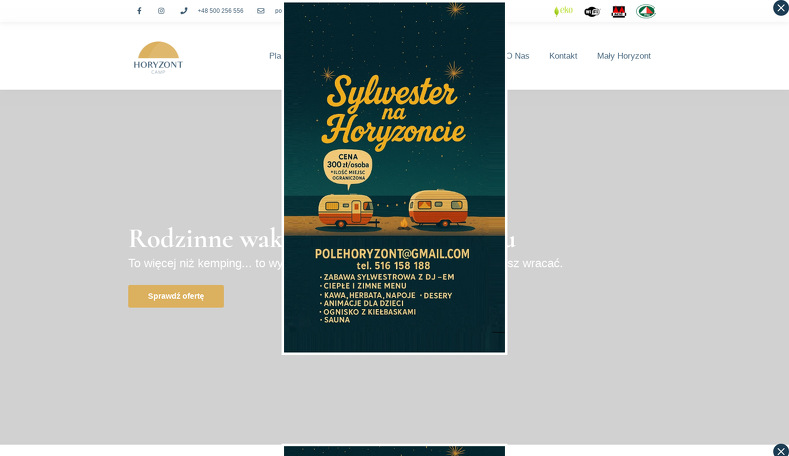Image resolution: width=789 pixels, height=456 pixels.
Task: Click the red-and-black ACSI badge icon
Action: (x=618, y=12)
